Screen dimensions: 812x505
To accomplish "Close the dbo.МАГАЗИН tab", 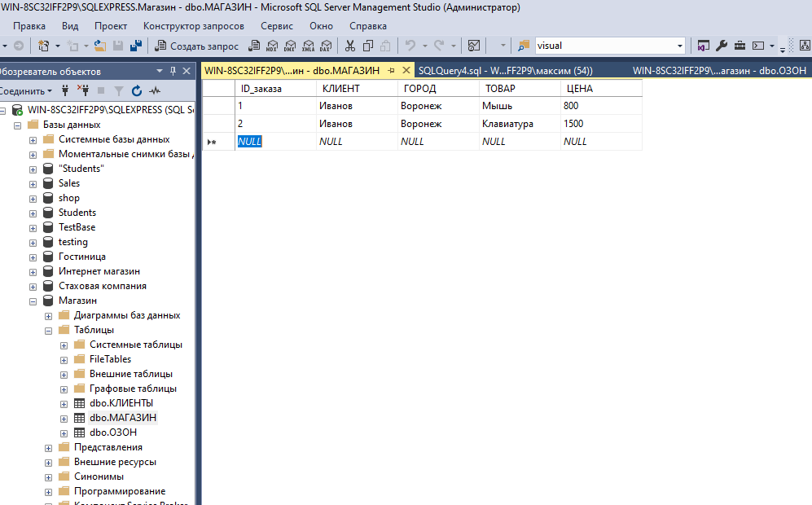I will click(406, 70).
